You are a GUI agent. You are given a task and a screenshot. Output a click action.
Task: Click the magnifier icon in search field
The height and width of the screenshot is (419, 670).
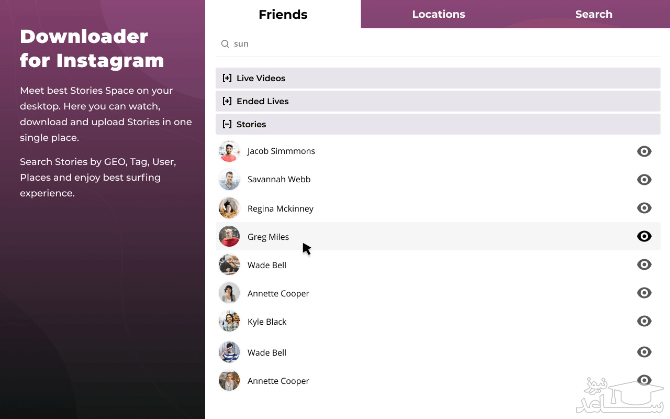tap(224, 44)
